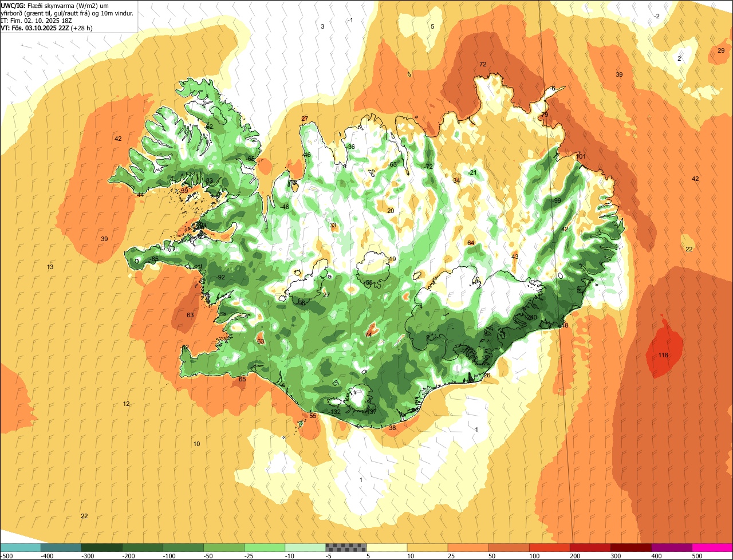Screen dimensions: 733x560
Task: Pick the palest green -10 to -5 swatch
Action: coord(305,547)
